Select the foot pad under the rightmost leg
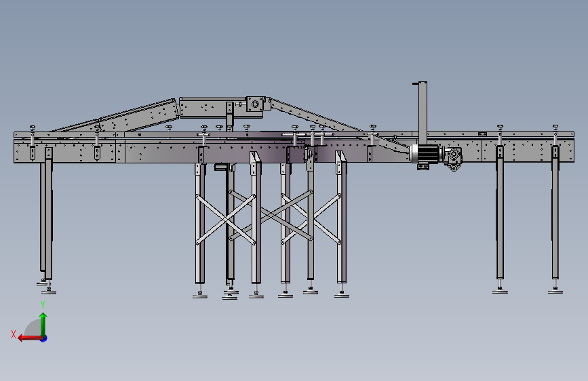The height and width of the screenshot is (381, 588). [x=555, y=290]
